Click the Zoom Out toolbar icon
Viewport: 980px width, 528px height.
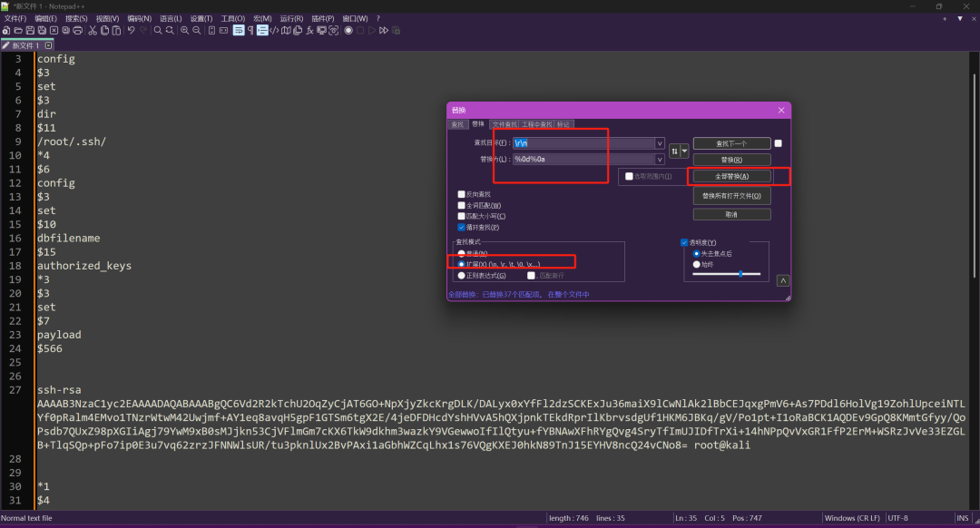pyautogui.click(x=197, y=30)
